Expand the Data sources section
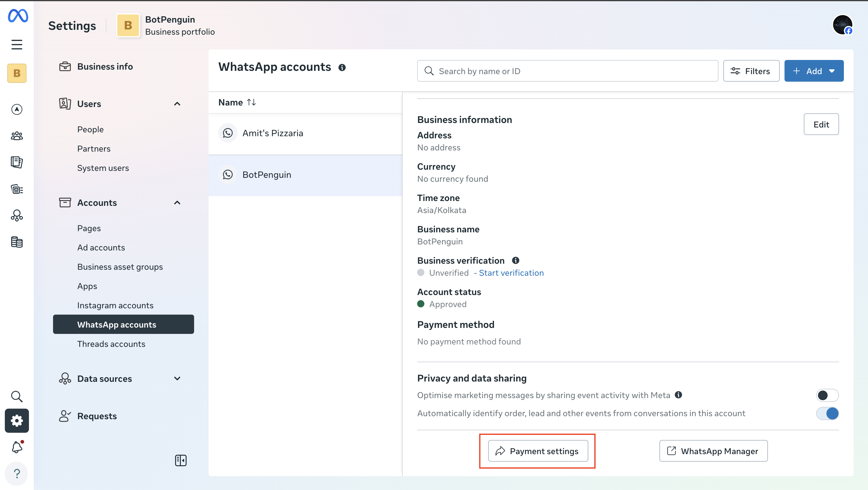 tap(177, 378)
